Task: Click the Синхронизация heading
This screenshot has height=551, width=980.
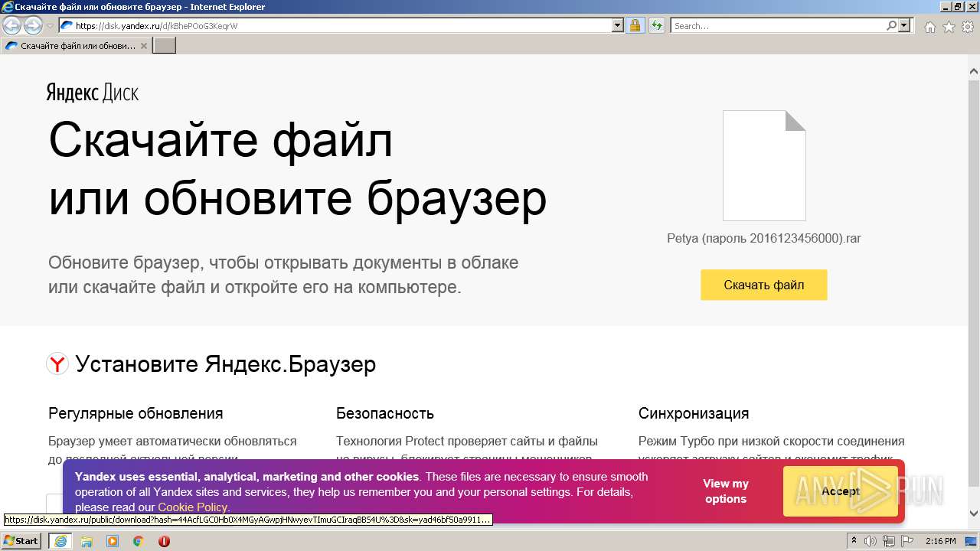Action: coord(694,413)
